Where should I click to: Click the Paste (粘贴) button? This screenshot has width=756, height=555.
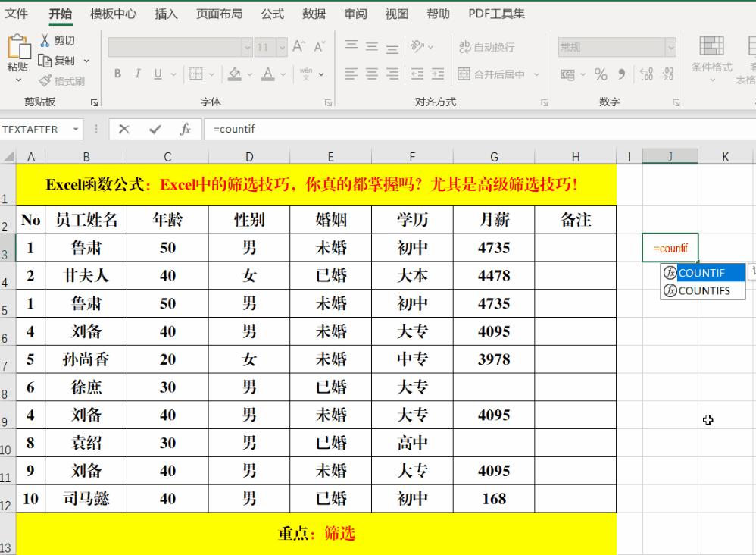pos(18,49)
